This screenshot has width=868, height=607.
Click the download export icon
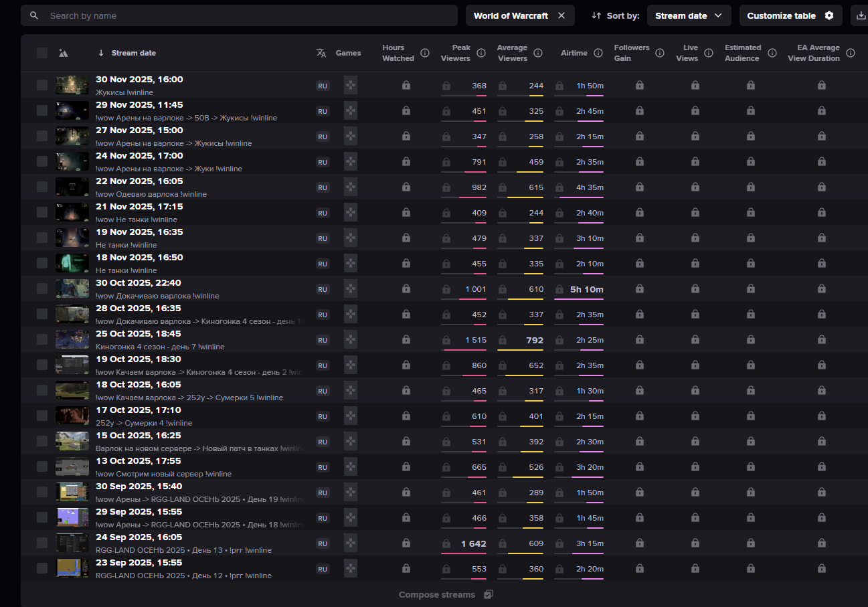click(x=861, y=15)
